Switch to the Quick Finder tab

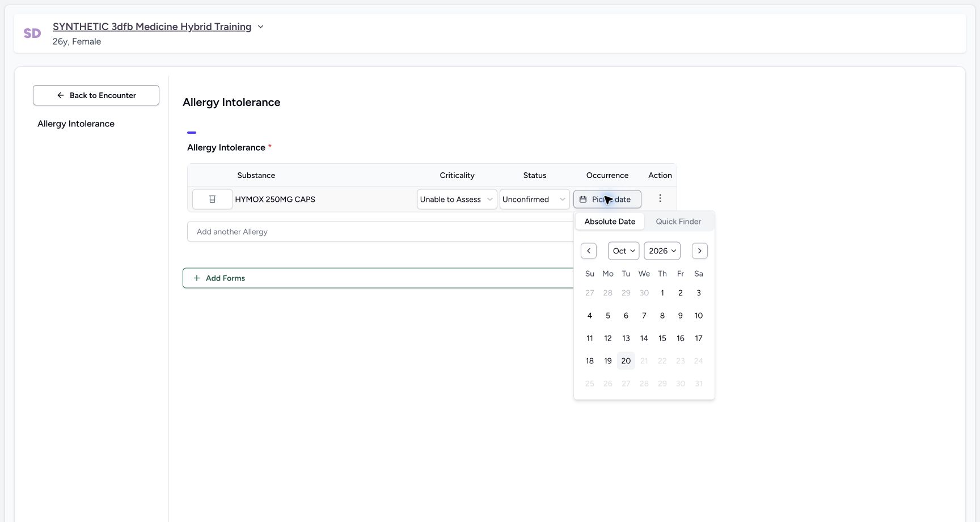pyautogui.click(x=678, y=222)
